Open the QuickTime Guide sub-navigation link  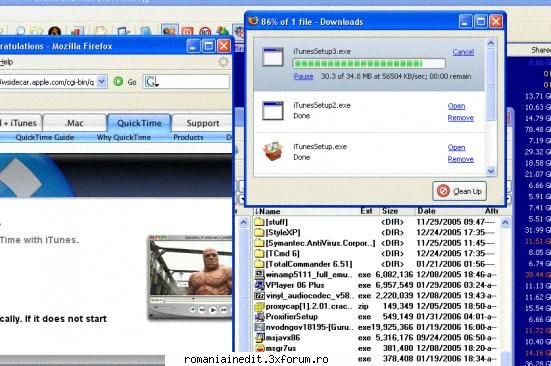(x=45, y=137)
